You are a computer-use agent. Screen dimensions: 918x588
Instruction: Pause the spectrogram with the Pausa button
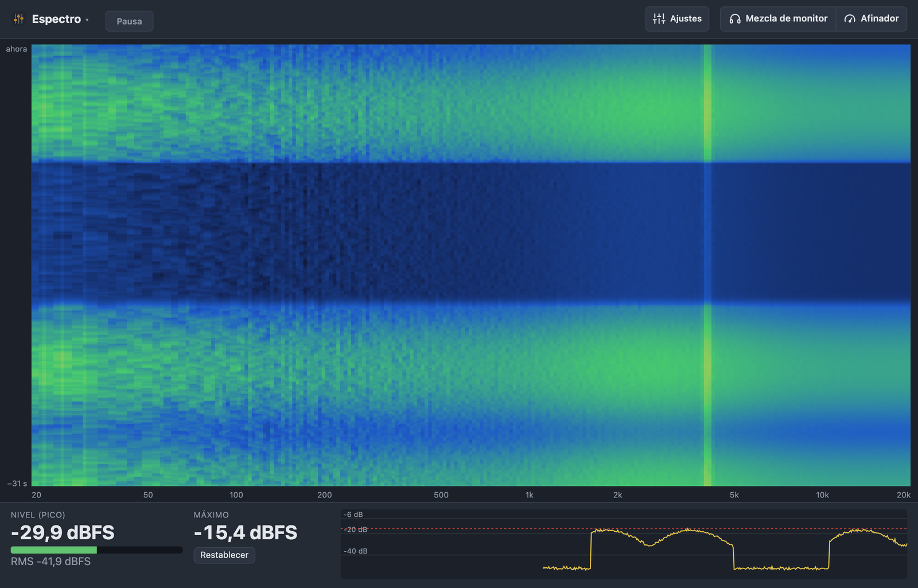(x=129, y=21)
